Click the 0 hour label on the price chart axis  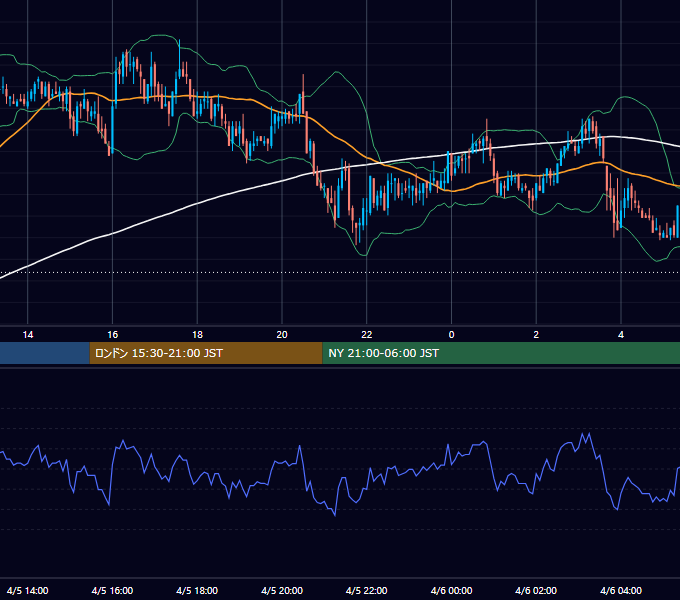click(x=451, y=335)
